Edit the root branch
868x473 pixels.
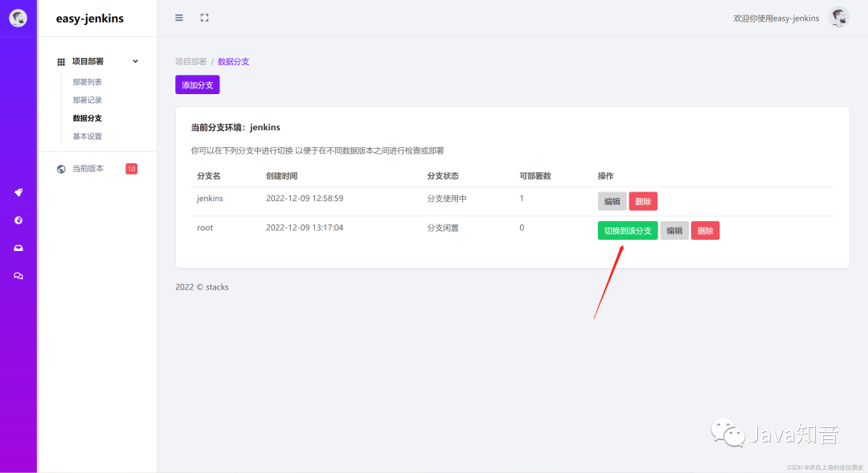(x=674, y=230)
